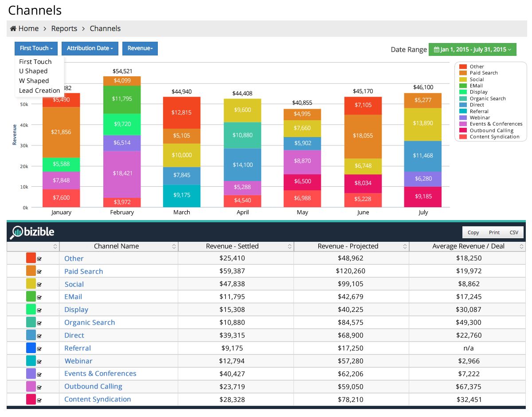The width and height of the screenshot is (532, 417).
Task: Click the bizible logo magnifier icon
Action: click(x=18, y=232)
